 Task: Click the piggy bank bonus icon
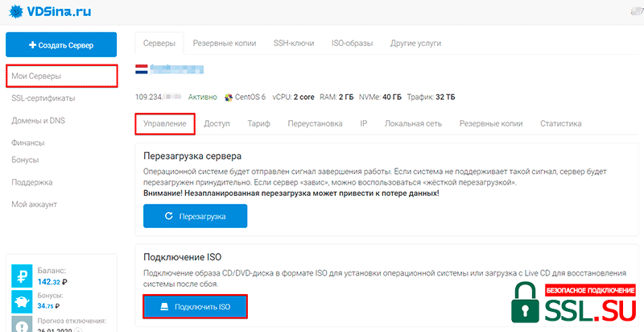22,302
